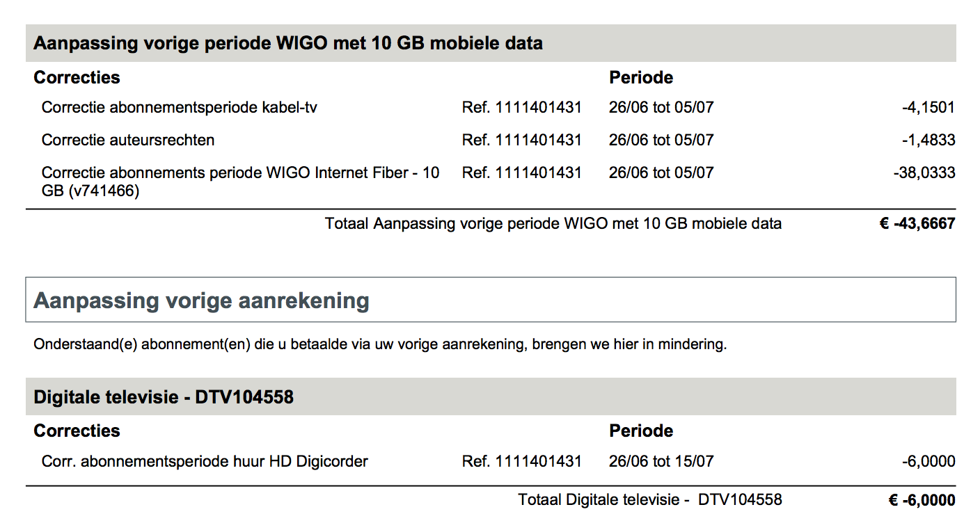
Task: Click the Ref. number in the Internet Fiber row
Action: pyautogui.click(x=521, y=172)
